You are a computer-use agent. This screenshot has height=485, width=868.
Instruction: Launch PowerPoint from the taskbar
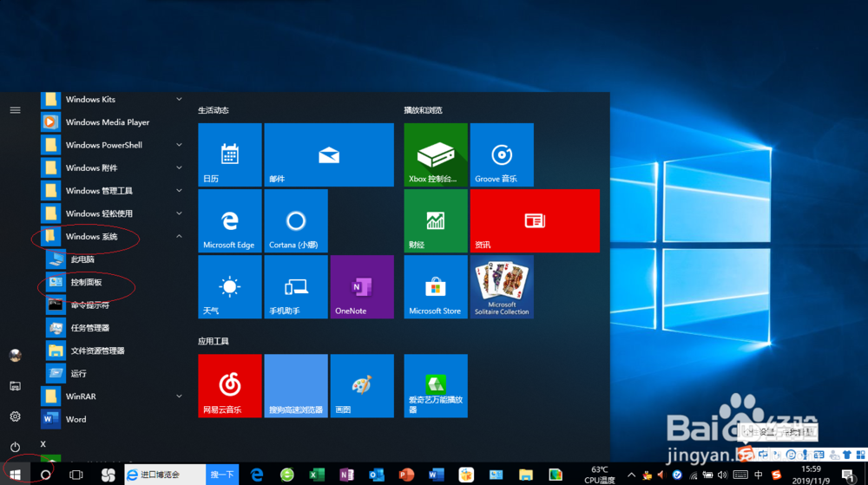pos(406,475)
